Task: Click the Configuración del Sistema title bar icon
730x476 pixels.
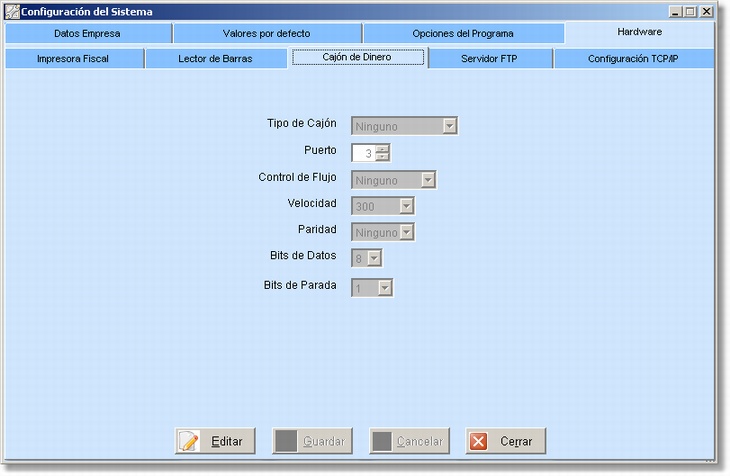Action: (13, 12)
